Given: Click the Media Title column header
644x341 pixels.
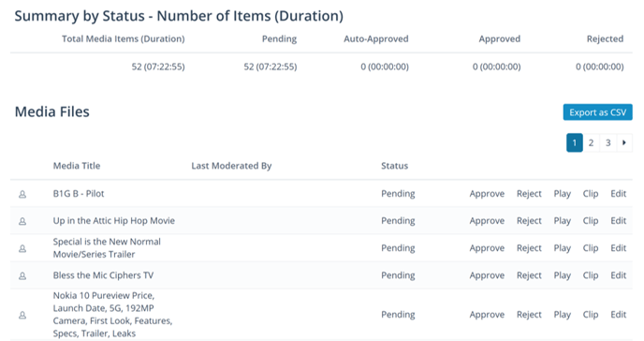Looking at the screenshot, I should (x=77, y=166).
